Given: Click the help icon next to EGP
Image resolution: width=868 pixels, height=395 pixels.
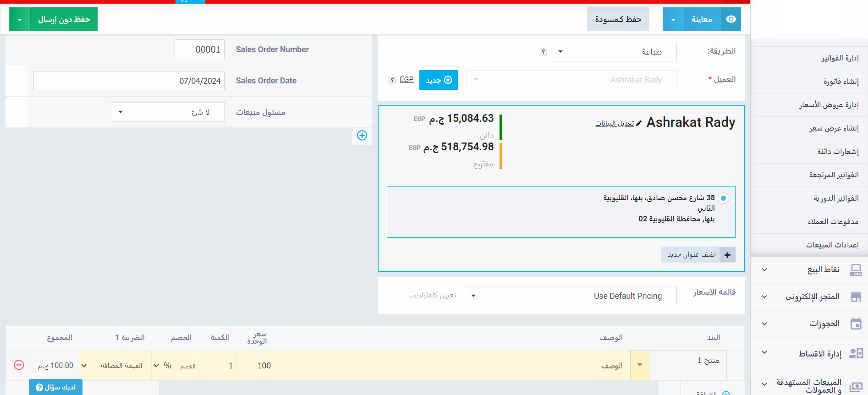Looking at the screenshot, I should (392, 80).
